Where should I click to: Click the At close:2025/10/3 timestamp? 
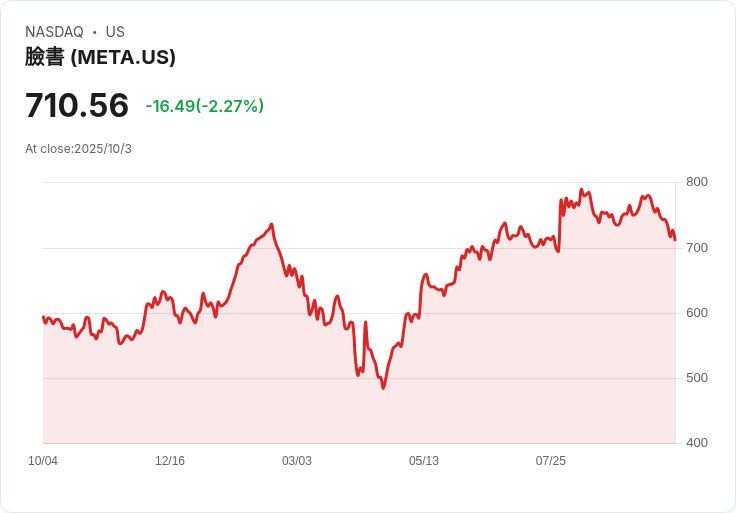(78, 149)
